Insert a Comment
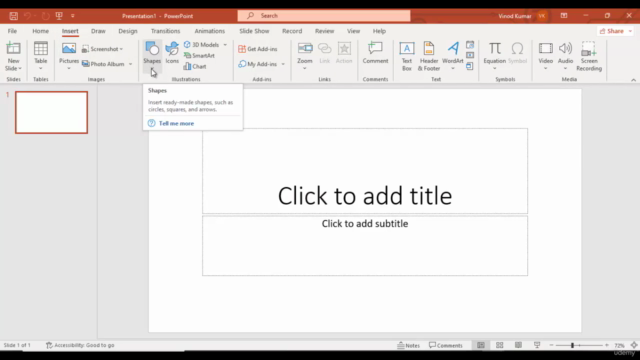This screenshot has width=640, height=360. coord(375,53)
